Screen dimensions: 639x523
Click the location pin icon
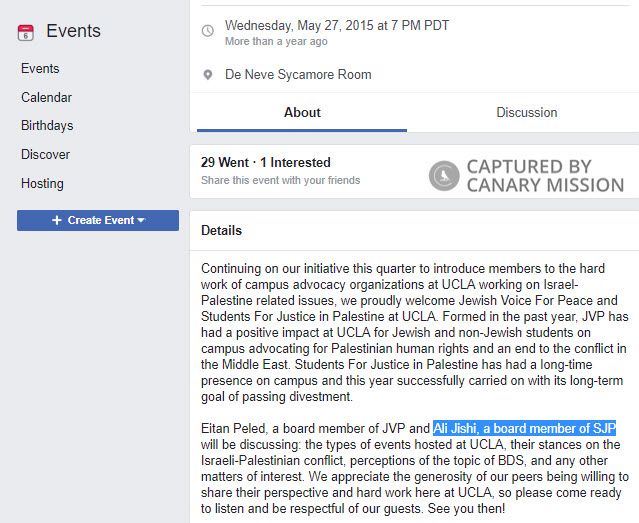tap(208, 75)
